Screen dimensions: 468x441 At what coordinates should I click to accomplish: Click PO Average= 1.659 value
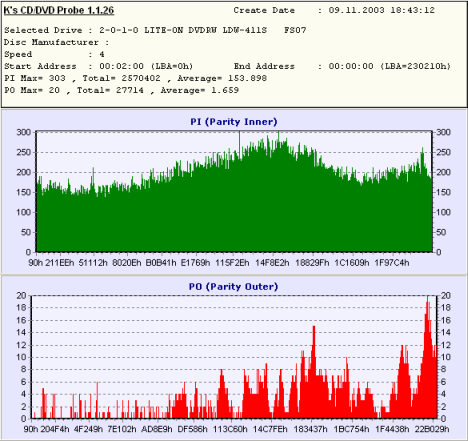click(200, 90)
